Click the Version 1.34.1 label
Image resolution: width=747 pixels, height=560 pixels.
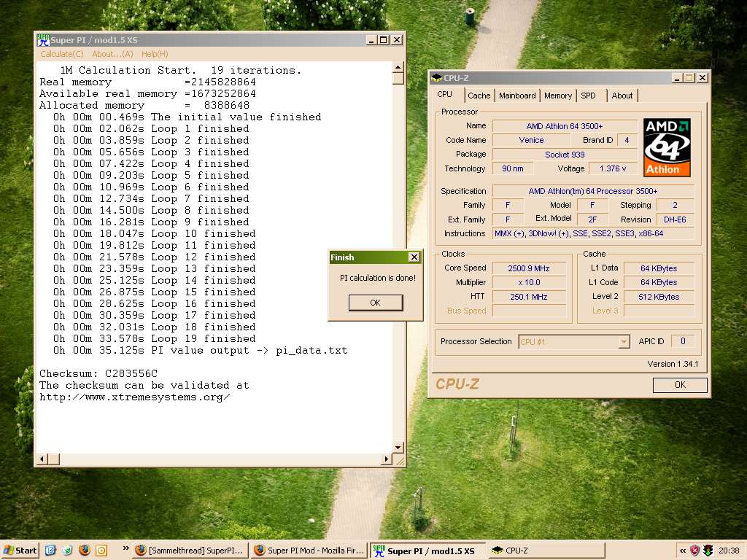coord(673,364)
